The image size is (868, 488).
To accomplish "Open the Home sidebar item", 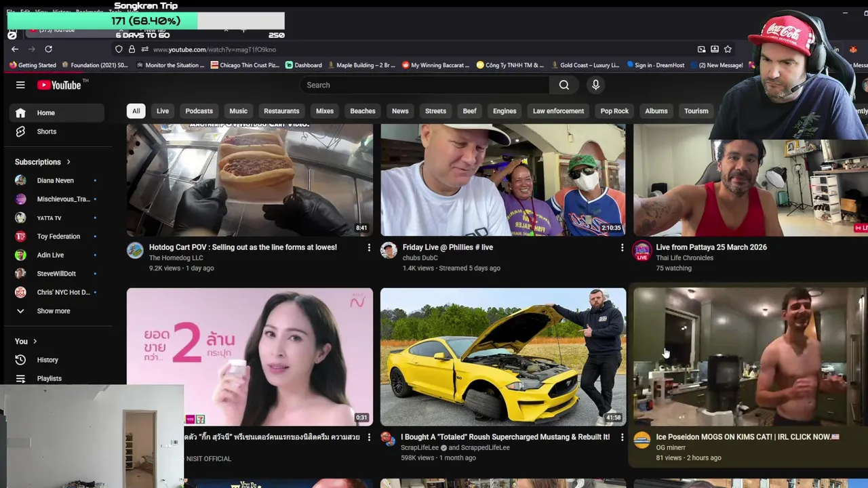I will point(57,113).
